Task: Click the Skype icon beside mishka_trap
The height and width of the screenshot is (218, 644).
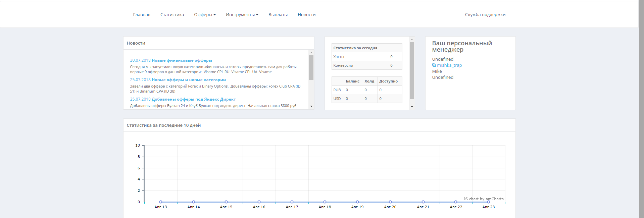Action: coord(434,65)
